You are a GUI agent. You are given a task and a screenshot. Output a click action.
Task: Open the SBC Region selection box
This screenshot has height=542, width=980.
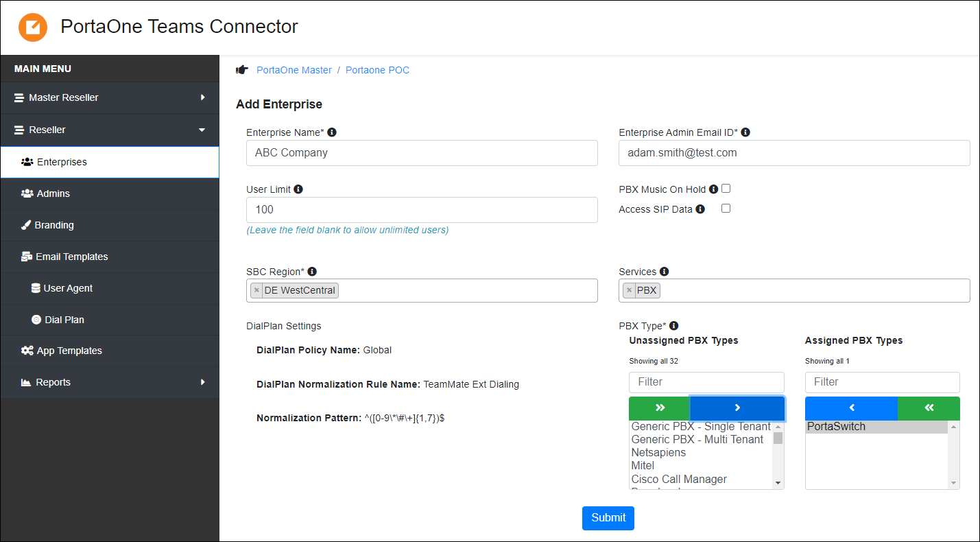coord(422,290)
